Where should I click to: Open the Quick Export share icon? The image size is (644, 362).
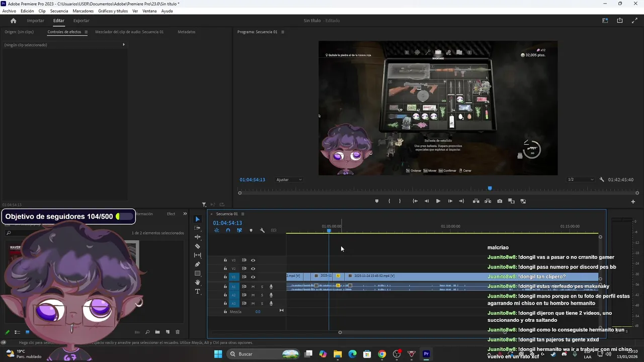tap(620, 21)
